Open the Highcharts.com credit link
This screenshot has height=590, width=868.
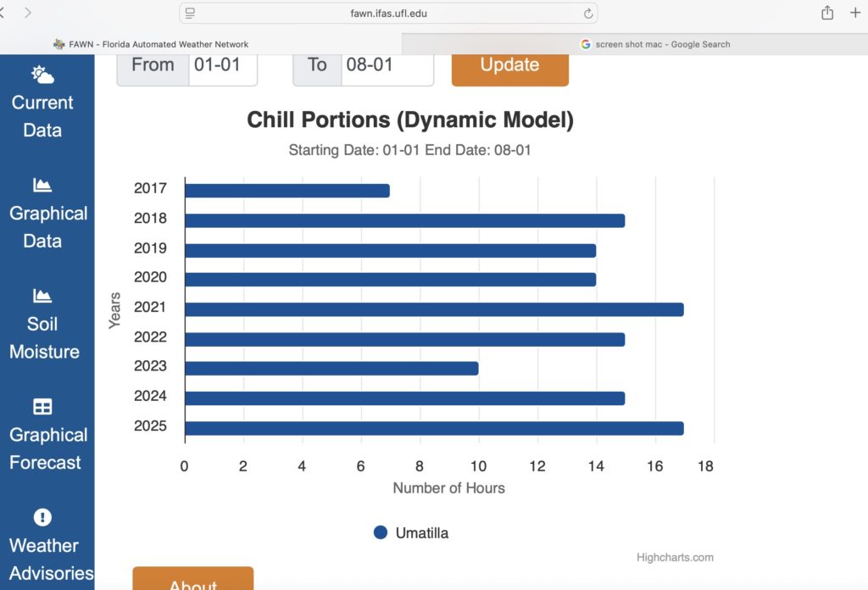tap(675, 558)
